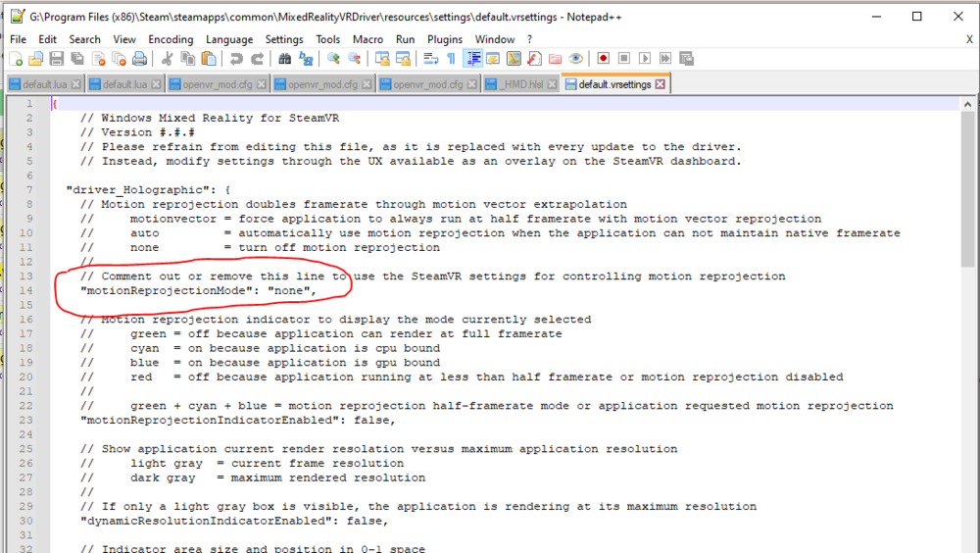Click the "dynamicResolutionIndicatorEnabled": false, line
The width and height of the screenshot is (980, 553).
234,521
